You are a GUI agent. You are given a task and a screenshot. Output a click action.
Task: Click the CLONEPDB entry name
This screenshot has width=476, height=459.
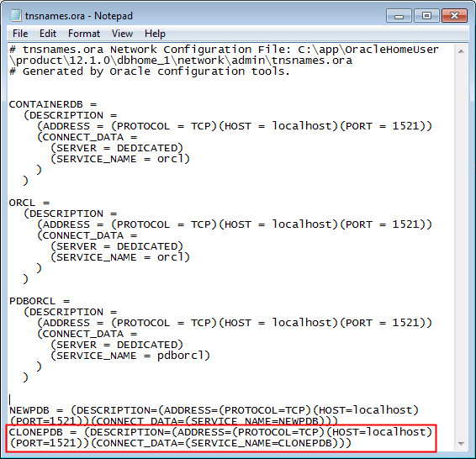[36, 432]
